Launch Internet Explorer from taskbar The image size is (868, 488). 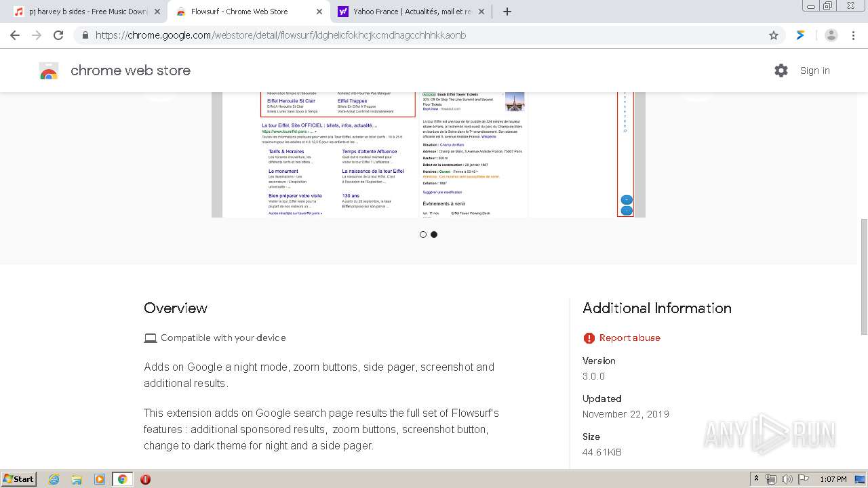[x=54, y=479]
